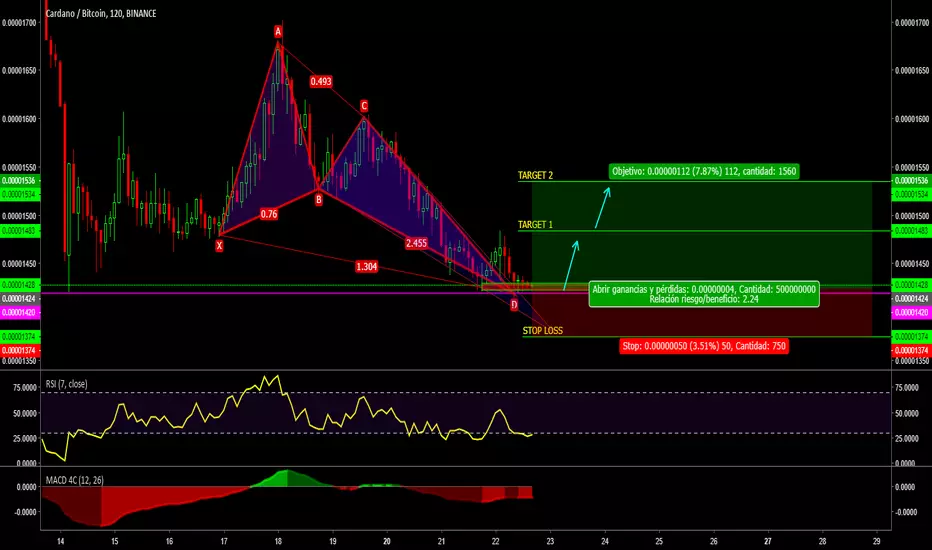Click the 25.0000 RSI value on left scale

[25, 438]
